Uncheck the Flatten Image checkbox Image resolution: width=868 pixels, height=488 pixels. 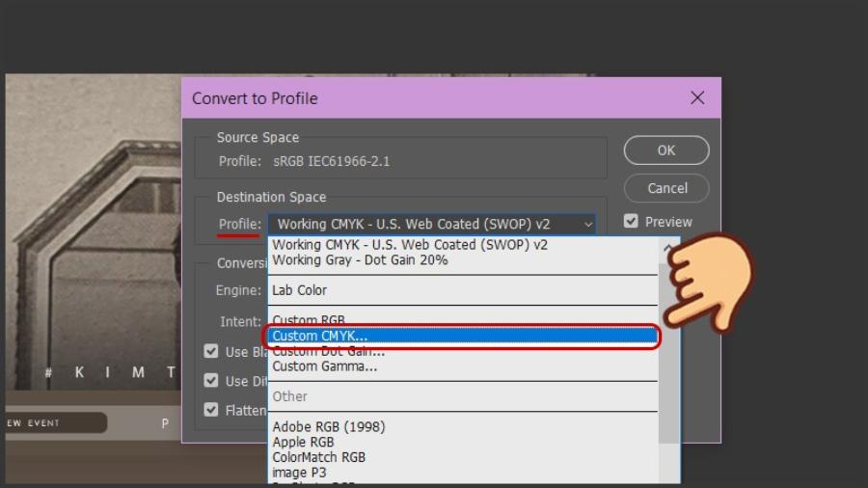click(211, 410)
